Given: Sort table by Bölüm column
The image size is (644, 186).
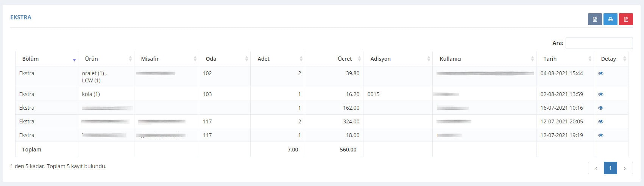Looking at the screenshot, I should tap(47, 59).
